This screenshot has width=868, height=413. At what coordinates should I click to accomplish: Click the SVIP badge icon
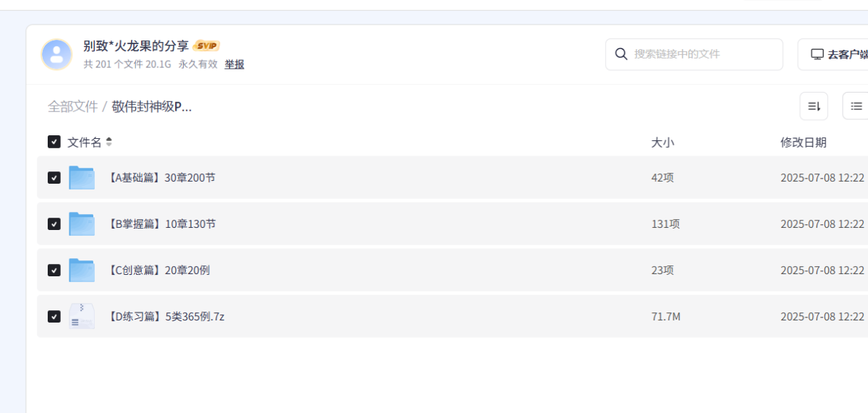pos(207,46)
